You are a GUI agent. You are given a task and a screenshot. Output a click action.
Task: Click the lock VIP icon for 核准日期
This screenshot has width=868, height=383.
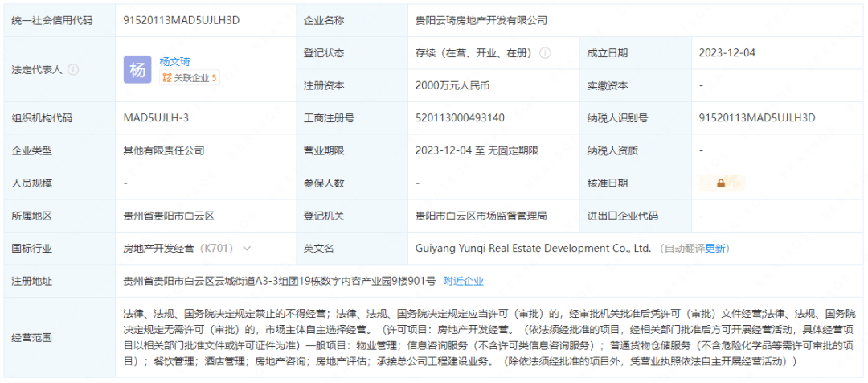pos(722,183)
